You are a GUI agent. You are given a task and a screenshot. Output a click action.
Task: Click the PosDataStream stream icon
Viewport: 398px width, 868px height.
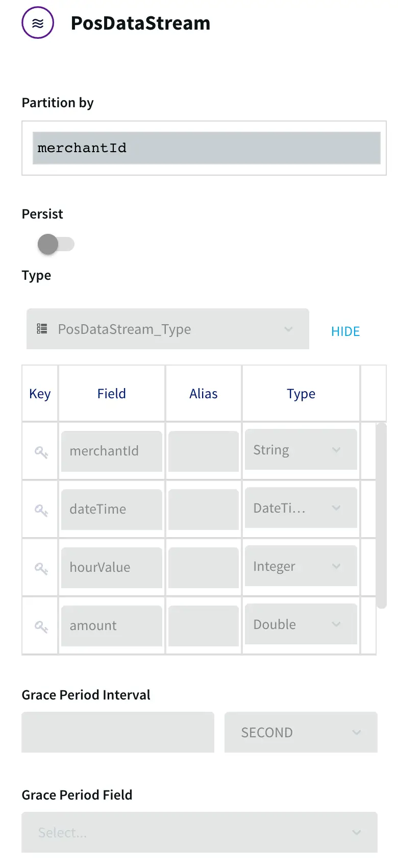pos(38,23)
